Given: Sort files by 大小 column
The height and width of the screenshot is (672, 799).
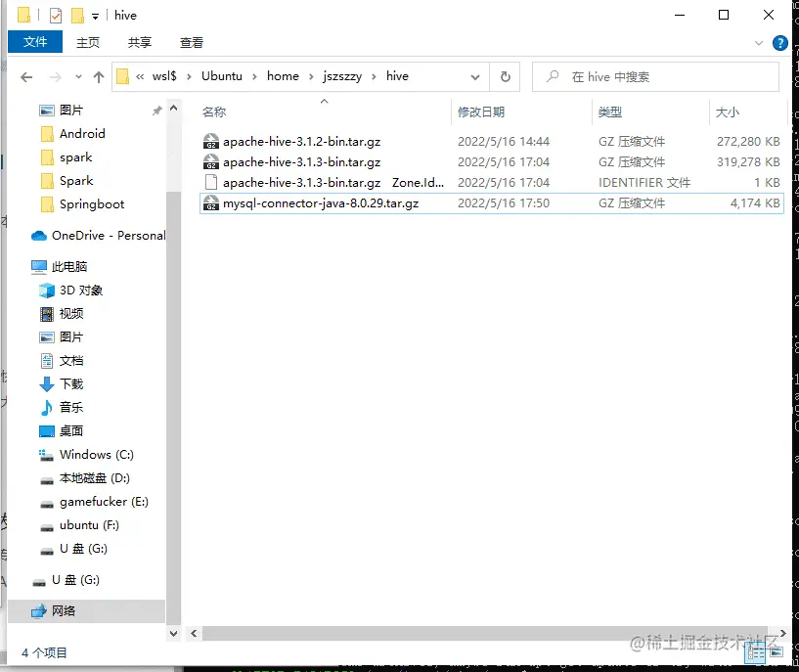Looking at the screenshot, I should (x=728, y=112).
